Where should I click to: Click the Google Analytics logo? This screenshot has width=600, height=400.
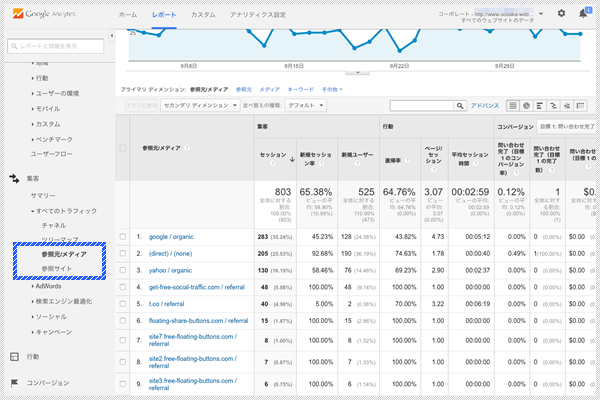click(44, 14)
